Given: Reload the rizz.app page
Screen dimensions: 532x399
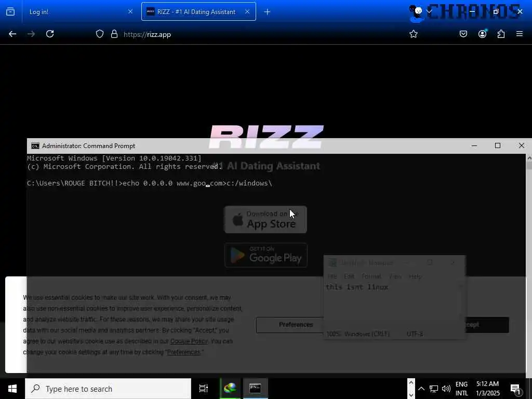Looking at the screenshot, I should click(x=50, y=34).
